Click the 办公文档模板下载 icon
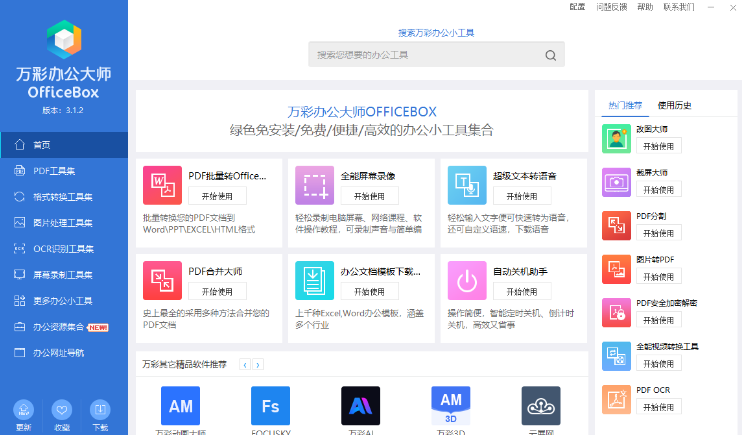Image resolution: width=742 pixels, height=435 pixels. click(314, 281)
